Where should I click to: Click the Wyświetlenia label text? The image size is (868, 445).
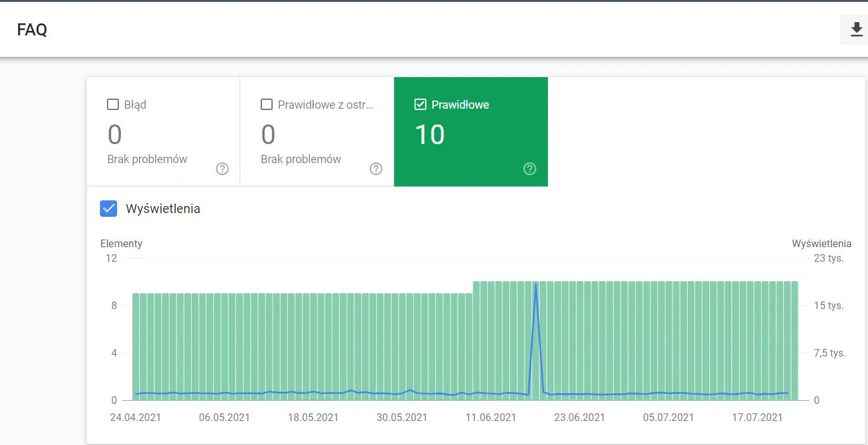click(x=163, y=209)
